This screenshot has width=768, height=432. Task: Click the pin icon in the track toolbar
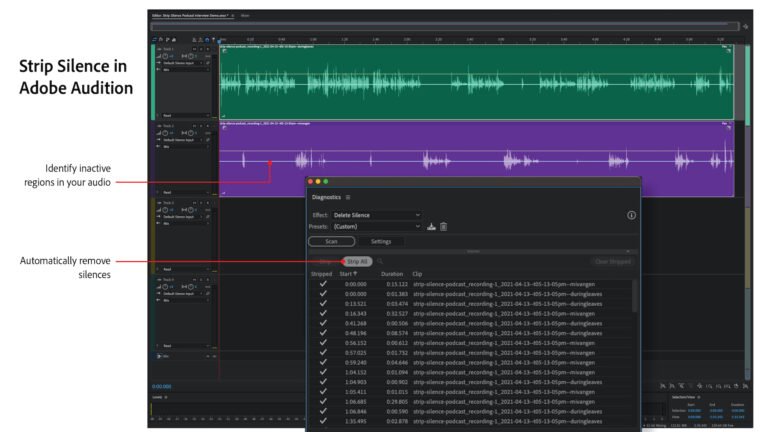pos(214,40)
